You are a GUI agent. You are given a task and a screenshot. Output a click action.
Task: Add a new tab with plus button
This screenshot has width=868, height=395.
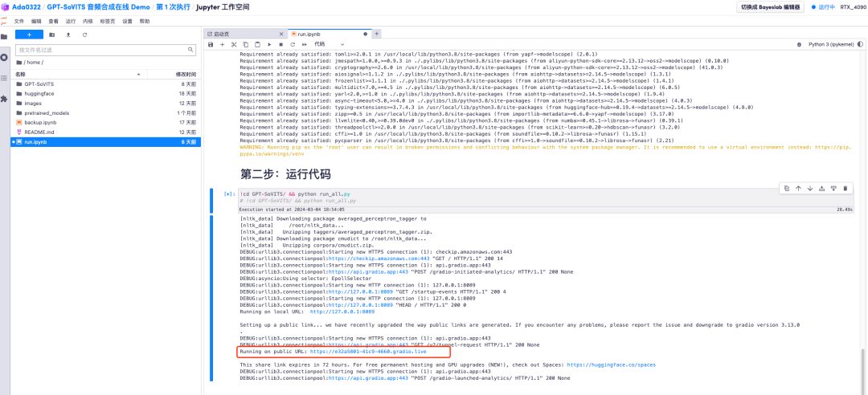[x=377, y=34]
